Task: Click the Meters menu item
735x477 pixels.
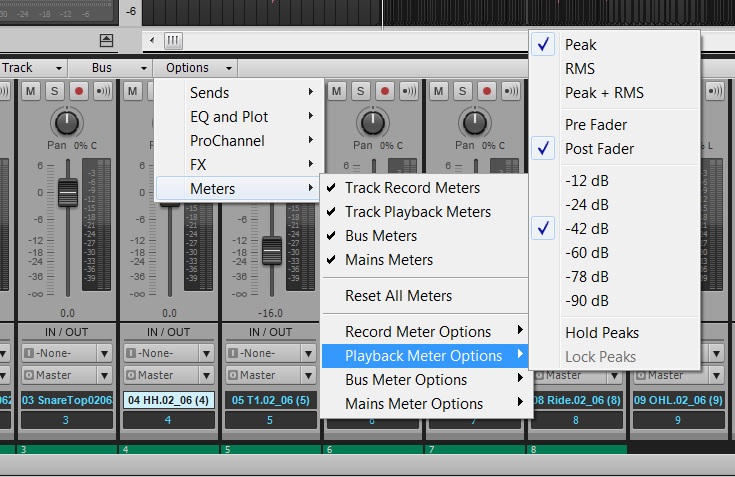Action: (238, 188)
